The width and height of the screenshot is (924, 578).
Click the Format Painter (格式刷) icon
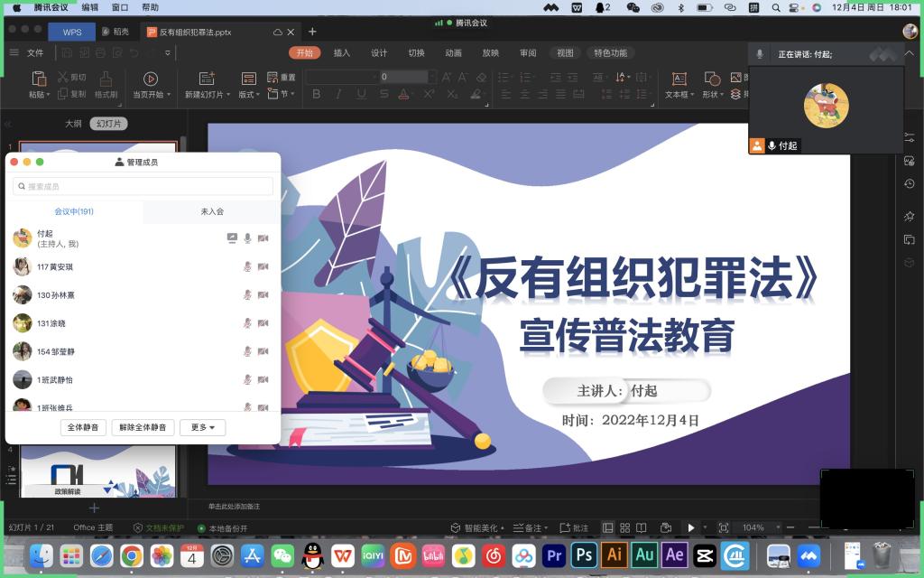coord(106,79)
